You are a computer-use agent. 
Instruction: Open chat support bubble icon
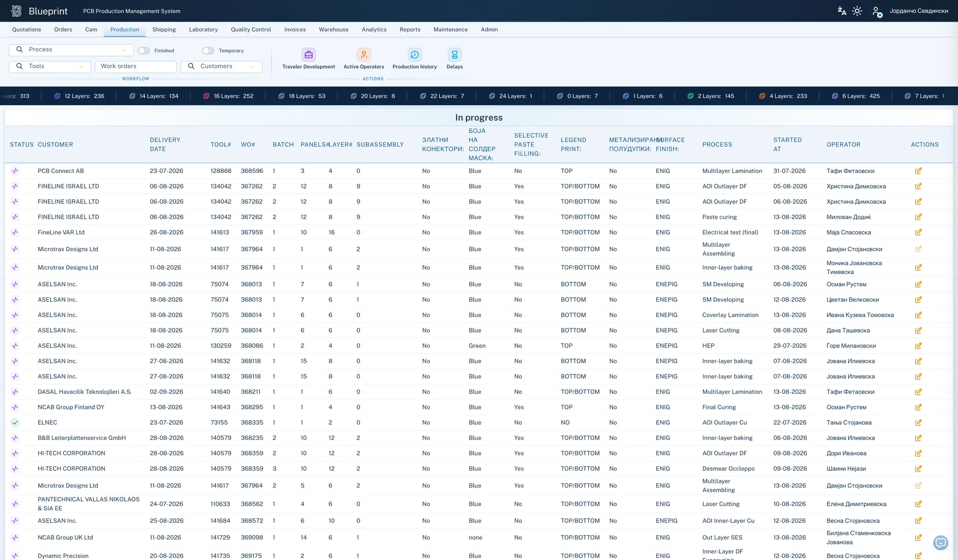[x=941, y=542]
